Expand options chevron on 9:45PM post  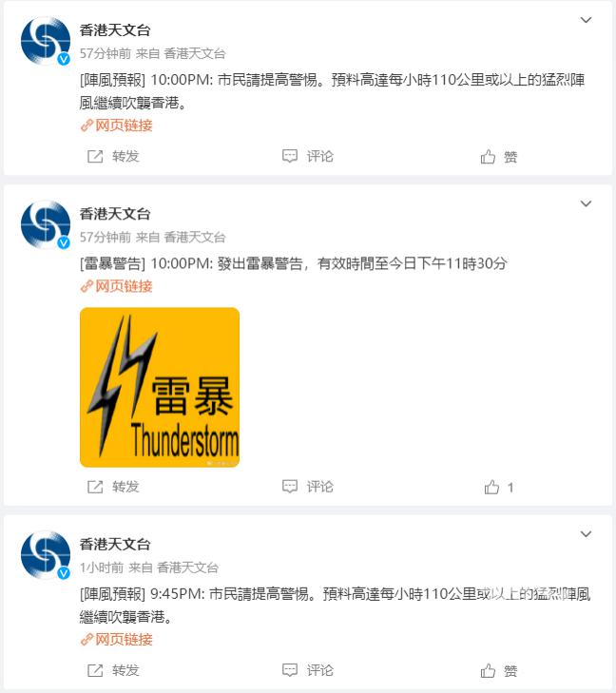pos(586,534)
